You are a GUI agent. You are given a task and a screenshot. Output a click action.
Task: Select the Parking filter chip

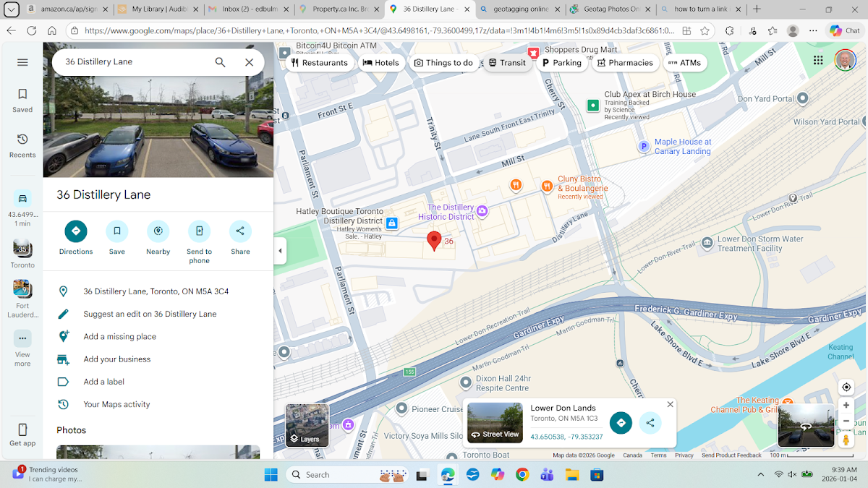click(562, 63)
